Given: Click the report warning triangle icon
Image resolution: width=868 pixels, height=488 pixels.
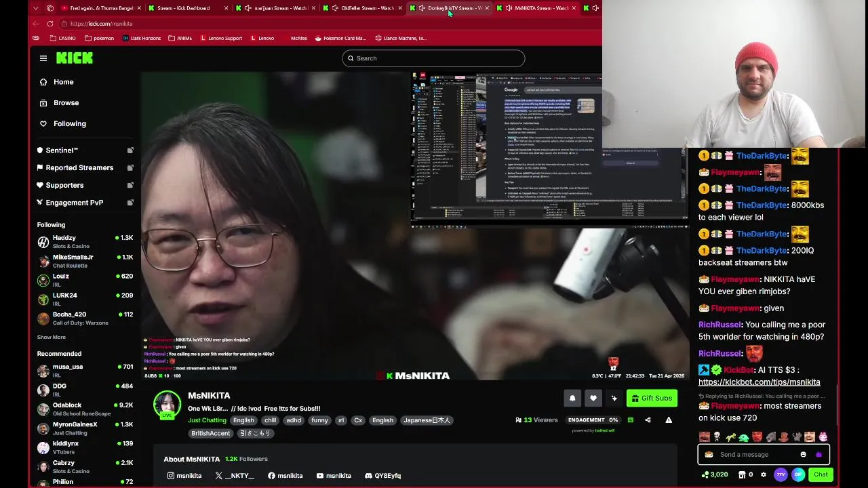Looking at the screenshot, I should (x=669, y=420).
